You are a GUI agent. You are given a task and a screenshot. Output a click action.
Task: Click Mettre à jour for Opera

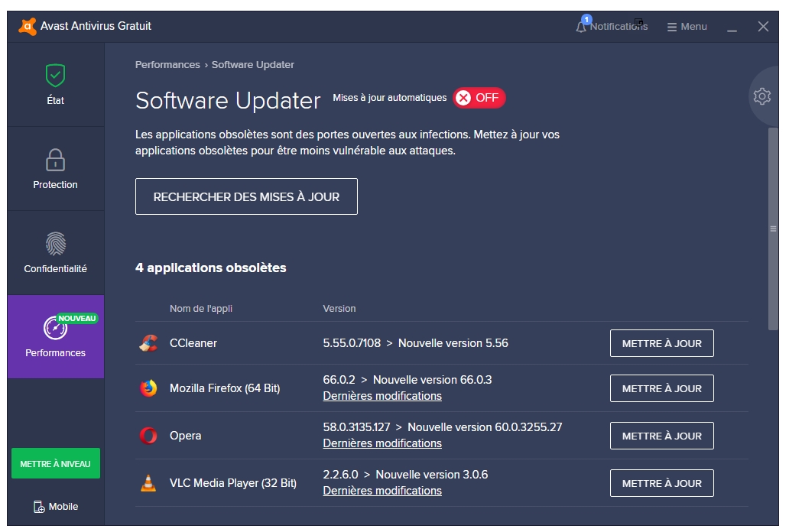tap(661, 436)
